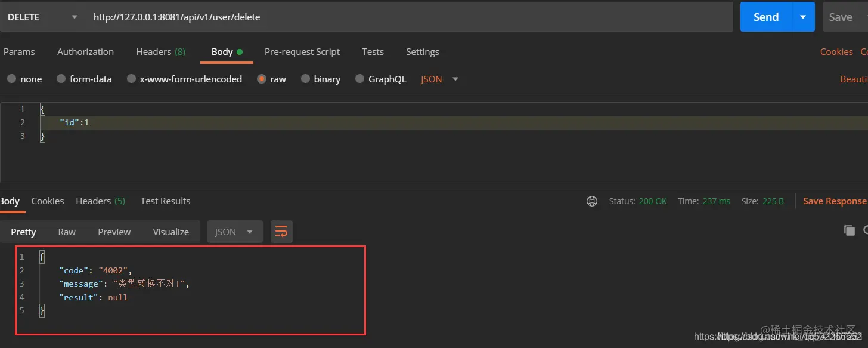Open the Send button arrow dropdown

coord(803,17)
